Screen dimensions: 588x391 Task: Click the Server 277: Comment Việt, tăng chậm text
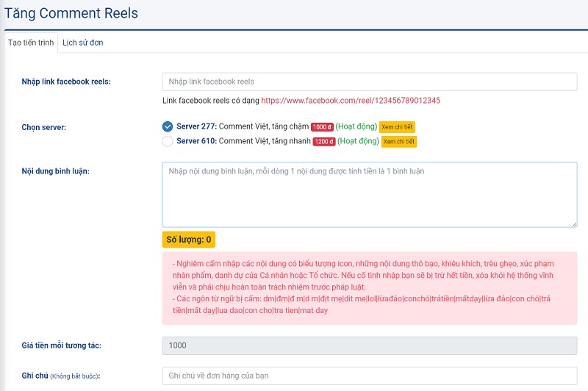tap(243, 126)
